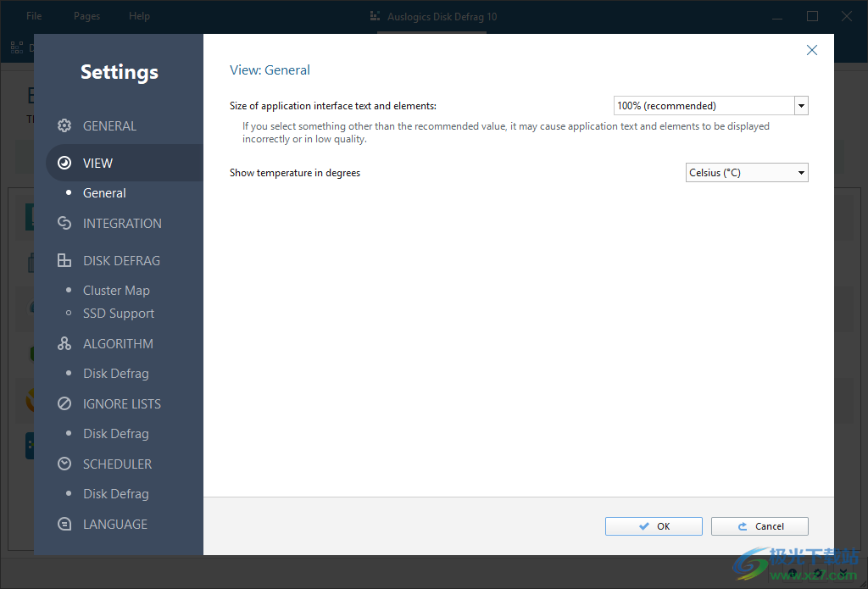Open the Help menu
This screenshot has width=868, height=589.
140,16
